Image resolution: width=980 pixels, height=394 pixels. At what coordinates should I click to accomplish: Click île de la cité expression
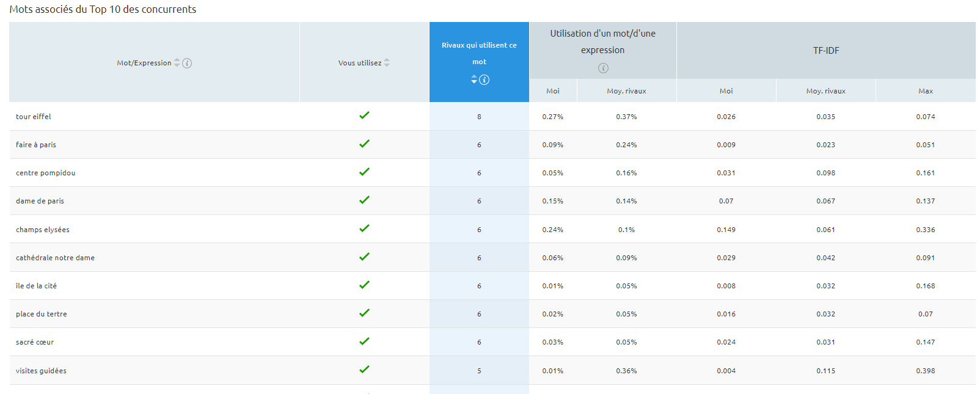coord(36,286)
